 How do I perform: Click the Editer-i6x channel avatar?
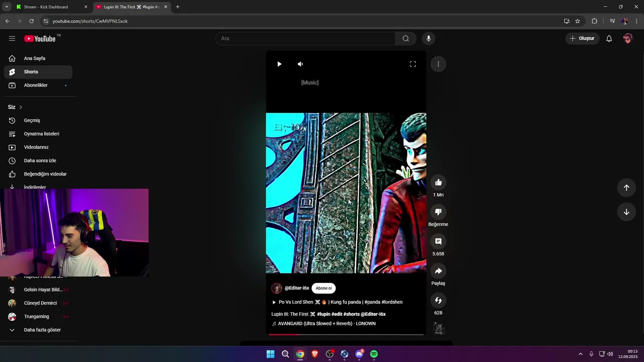coord(277,288)
